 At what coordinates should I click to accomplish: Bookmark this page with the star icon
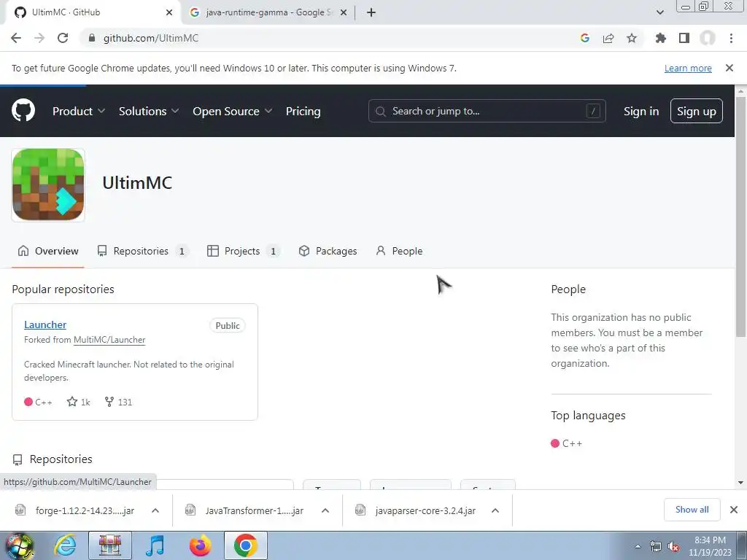[632, 38]
